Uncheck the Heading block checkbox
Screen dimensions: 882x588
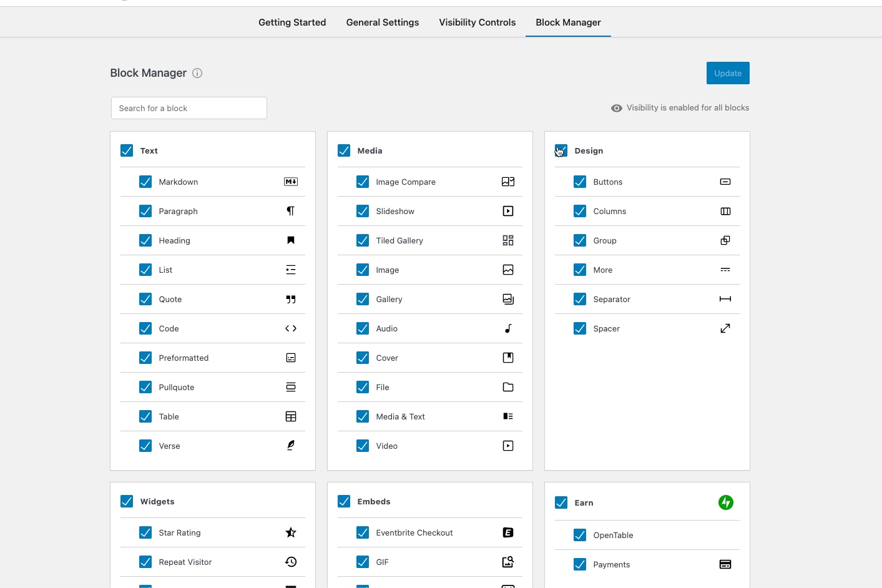[x=145, y=240]
